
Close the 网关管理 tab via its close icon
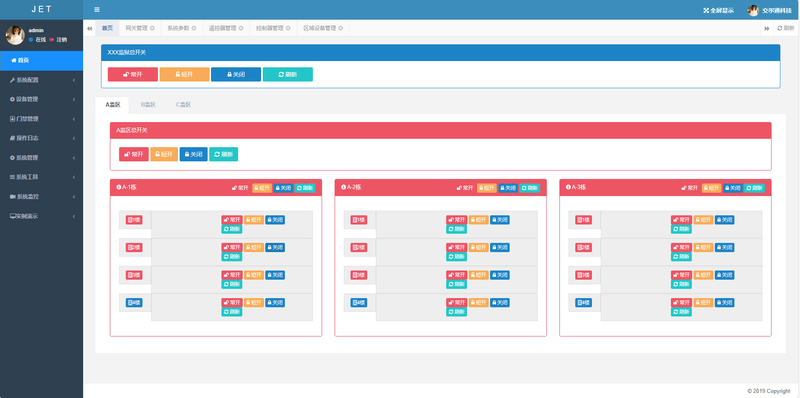152,28
